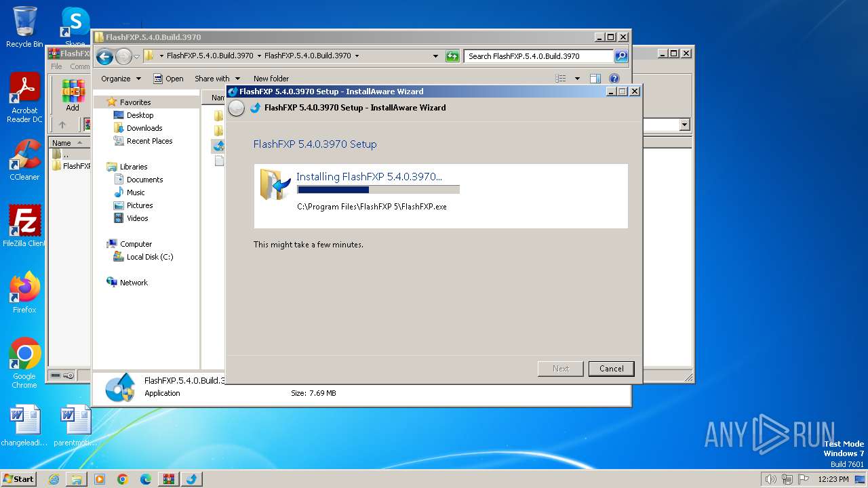The image size is (868, 488).
Task: Open parentmoti Word document on desktop
Action: click(x=75, y=426)
